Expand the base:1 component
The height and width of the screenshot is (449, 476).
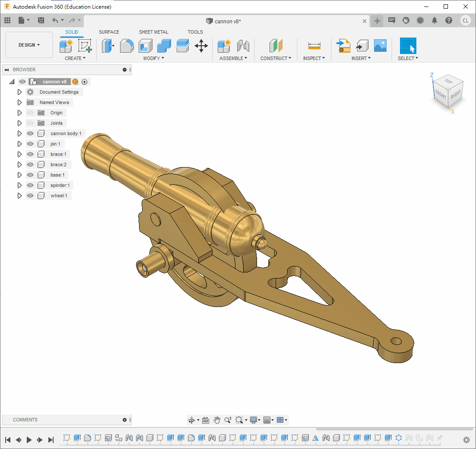[x=19, y=175]
